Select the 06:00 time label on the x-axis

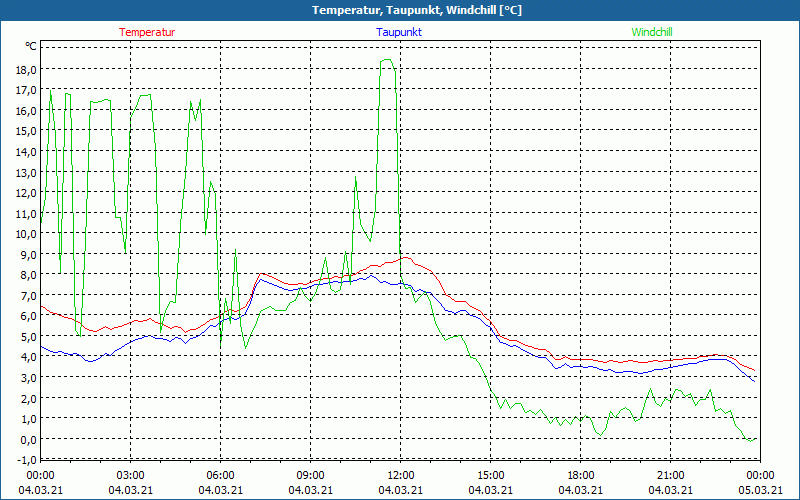[220, 475]
